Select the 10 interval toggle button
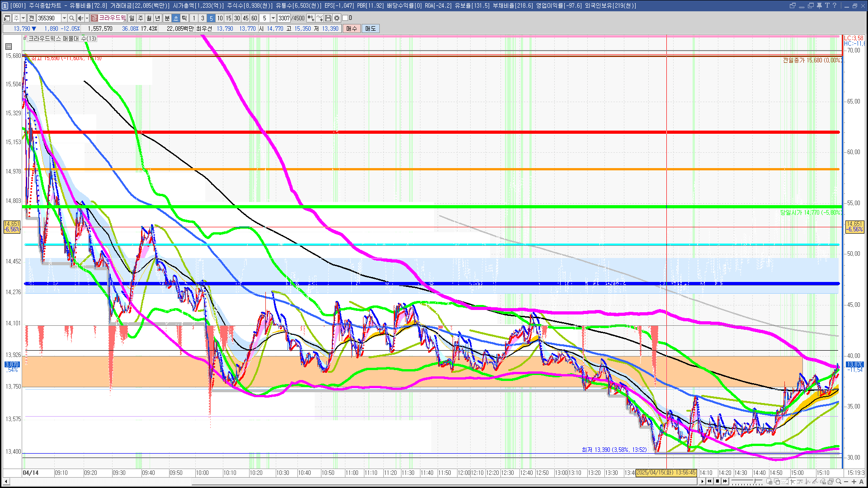Viewport: 868px width, 488px height. click(x=220, y=18)
